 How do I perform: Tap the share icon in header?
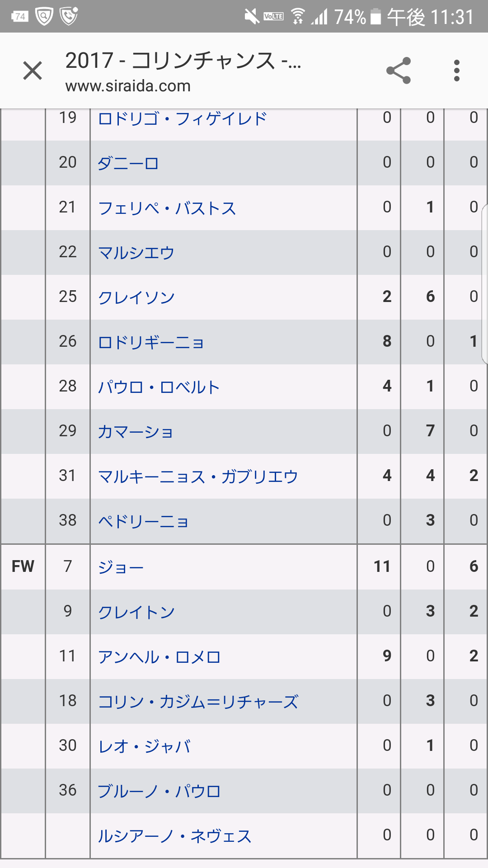point(399,71)
